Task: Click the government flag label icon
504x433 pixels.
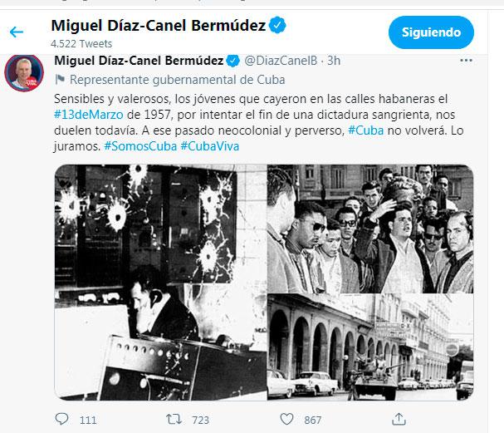Action: point(60,80)
